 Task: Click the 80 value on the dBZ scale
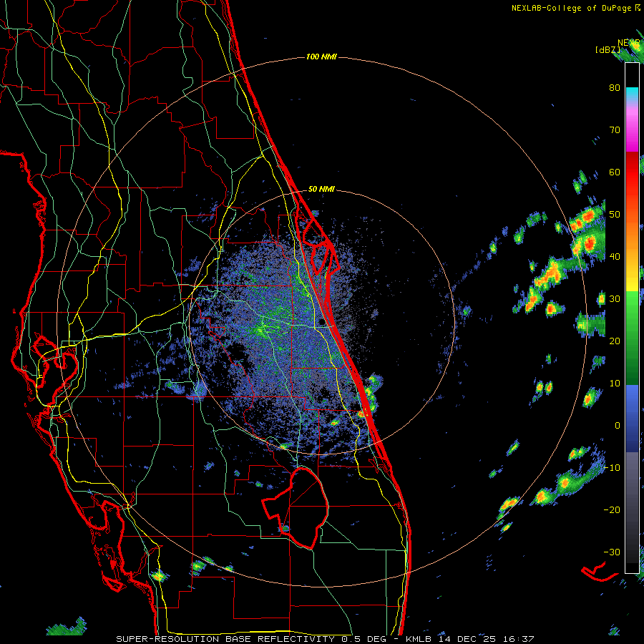click(615, 88)
